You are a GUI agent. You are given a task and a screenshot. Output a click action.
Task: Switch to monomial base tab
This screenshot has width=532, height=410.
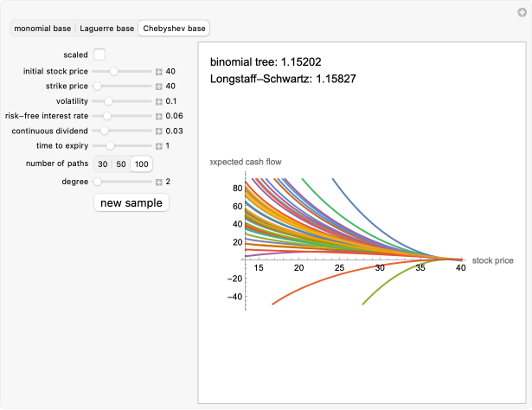coord(42,29)
